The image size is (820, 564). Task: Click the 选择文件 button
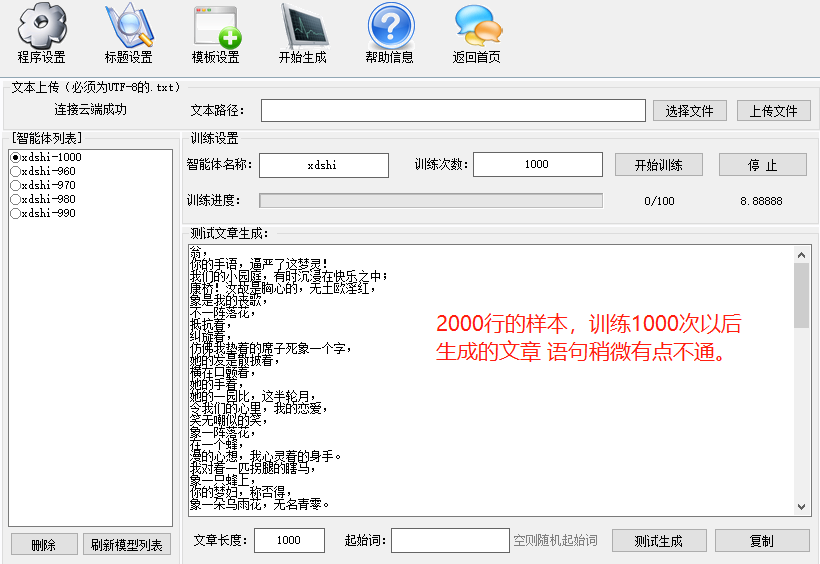point(689,111)
